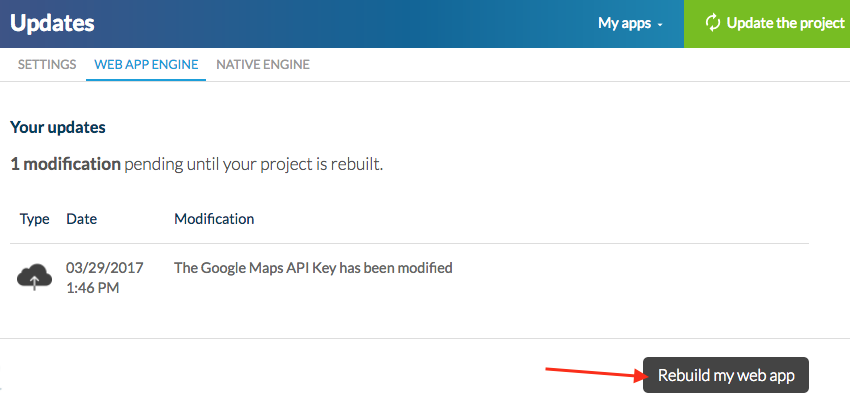Open the NATIVE ENGINE tab
This screenshot has width=850, height=400.
(x=262, y=64)
